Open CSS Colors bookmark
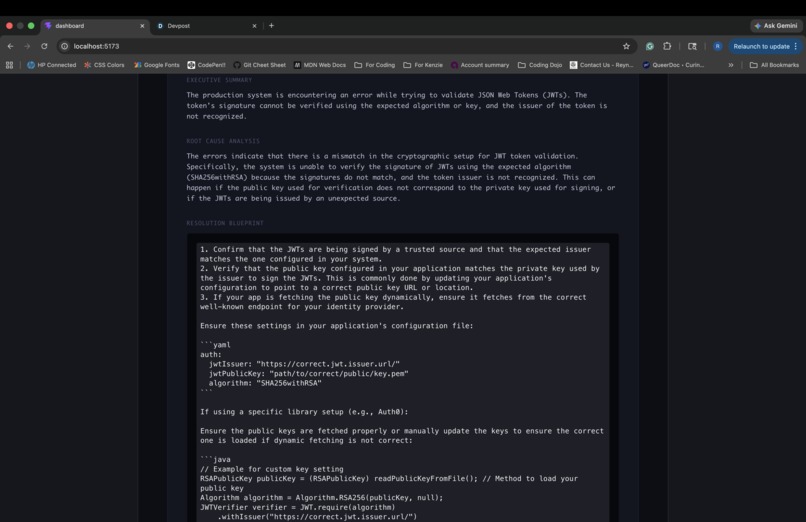The image size is (806, 522). (x=104, y=65)
